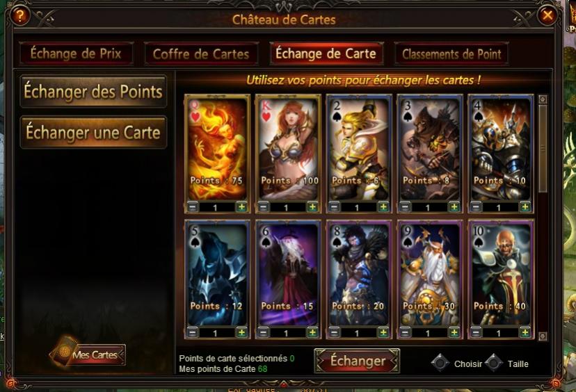Decrease quantity of King of Hearts card
Screen dimensions: 576x392
coord(264,207)
